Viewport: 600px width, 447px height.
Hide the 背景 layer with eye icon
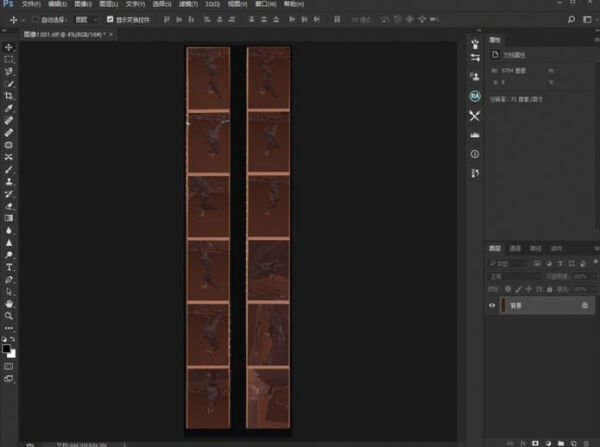point(492,306)
